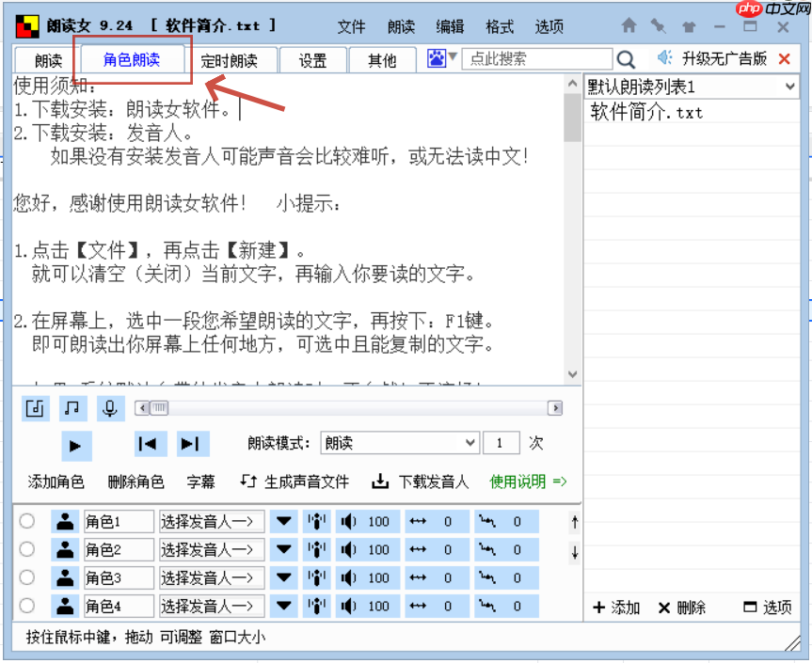812x663 pixels.
Task: Click the volume speaker icon for 角色3
Action: click(x=348, y=577)
